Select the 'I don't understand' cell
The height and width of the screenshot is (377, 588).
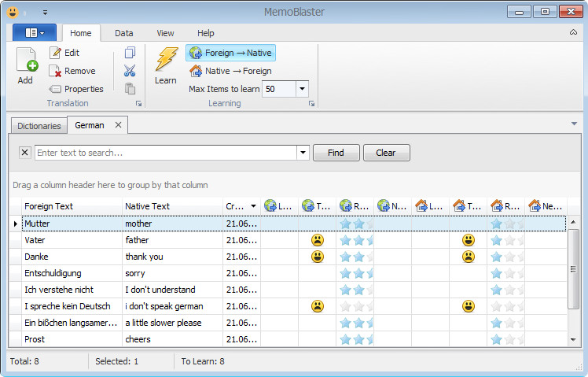pyautogui.click(x=172, y=290)
